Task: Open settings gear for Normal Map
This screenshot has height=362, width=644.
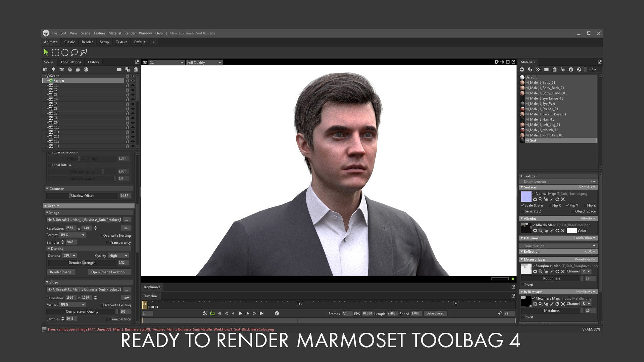Action: 535,199
